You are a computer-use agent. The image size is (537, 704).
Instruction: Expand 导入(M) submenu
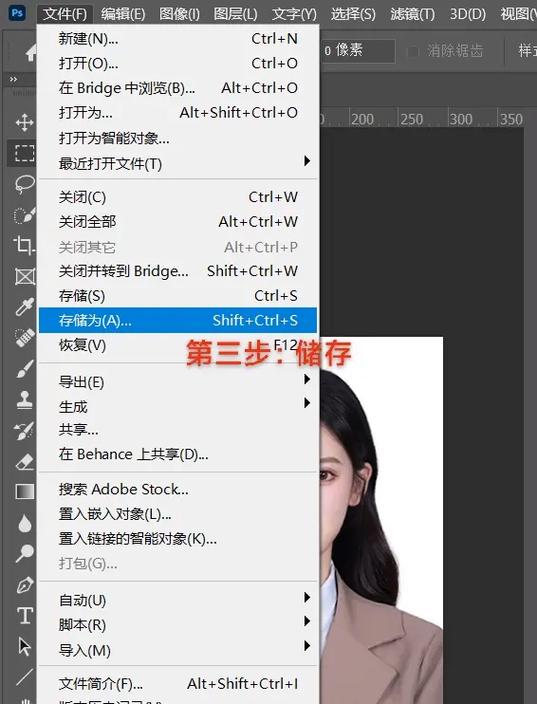[x=178, y=650]
